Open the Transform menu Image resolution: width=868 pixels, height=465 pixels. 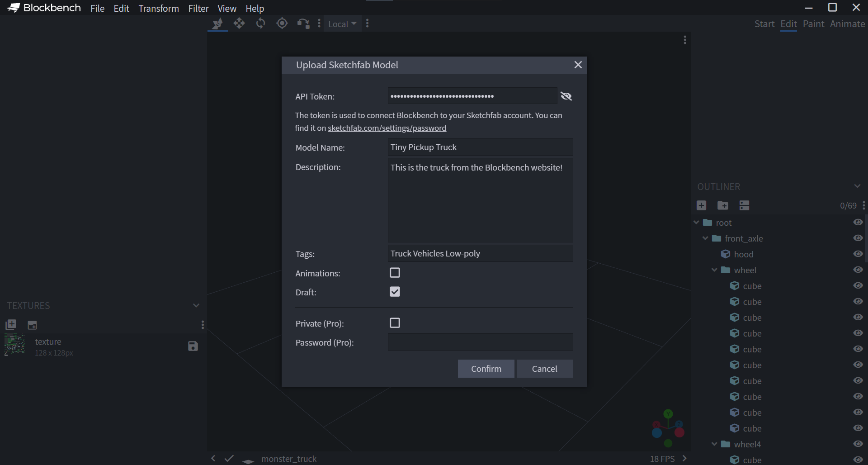(158, 8)
